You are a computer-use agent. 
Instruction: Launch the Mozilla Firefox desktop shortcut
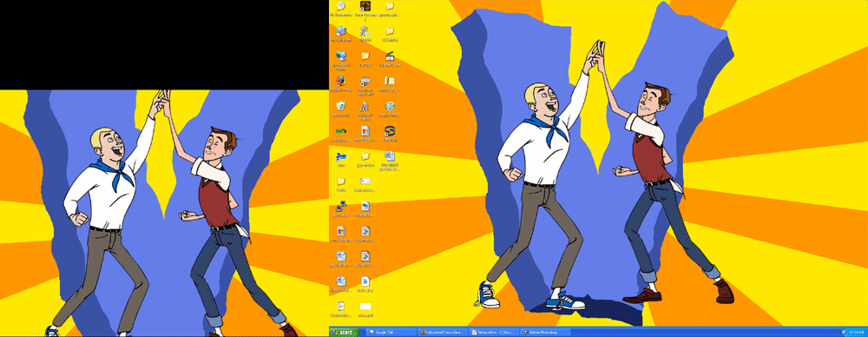tap(340, 83)
